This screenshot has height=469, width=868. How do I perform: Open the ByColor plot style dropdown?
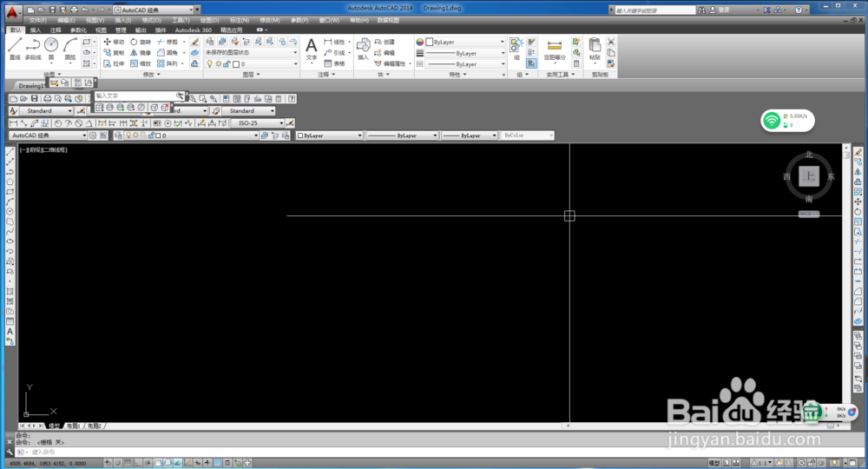pyautogui.click(x=527, y=135)
